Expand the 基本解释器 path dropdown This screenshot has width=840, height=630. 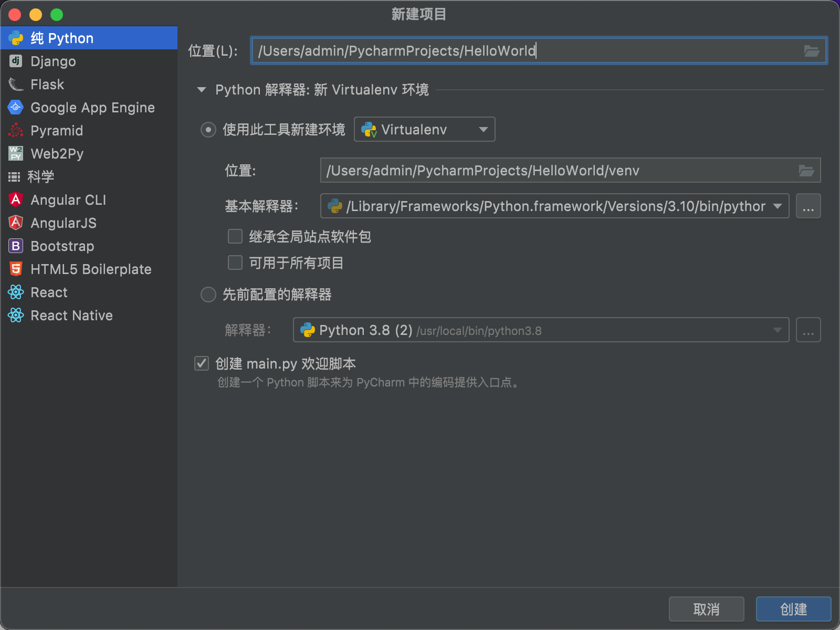(x=777, y=206)
